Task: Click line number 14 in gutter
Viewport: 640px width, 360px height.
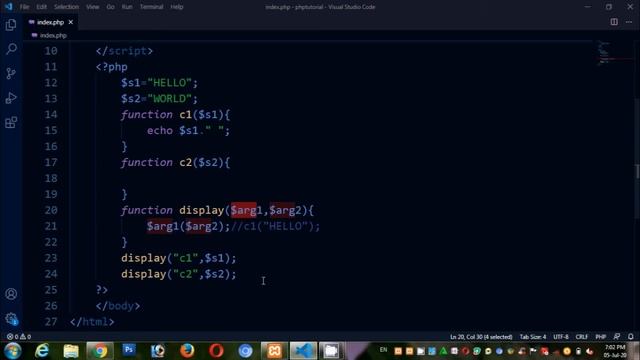Action: (x=51, y=115)
